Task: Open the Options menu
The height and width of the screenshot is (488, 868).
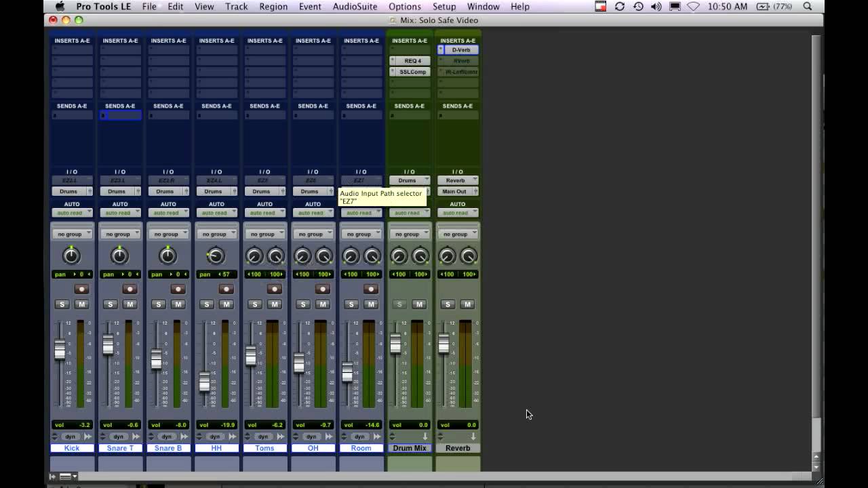Action: (x=405, y=6)
